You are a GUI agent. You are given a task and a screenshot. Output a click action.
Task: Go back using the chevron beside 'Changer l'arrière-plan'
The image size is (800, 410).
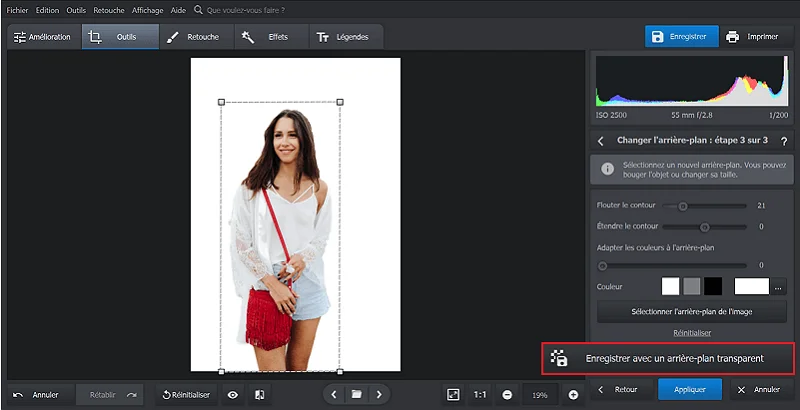coord(601,141)
